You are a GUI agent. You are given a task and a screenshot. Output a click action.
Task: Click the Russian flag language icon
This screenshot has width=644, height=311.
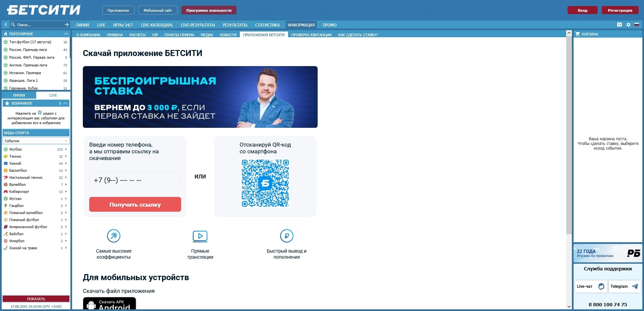(x=636, y=25)
